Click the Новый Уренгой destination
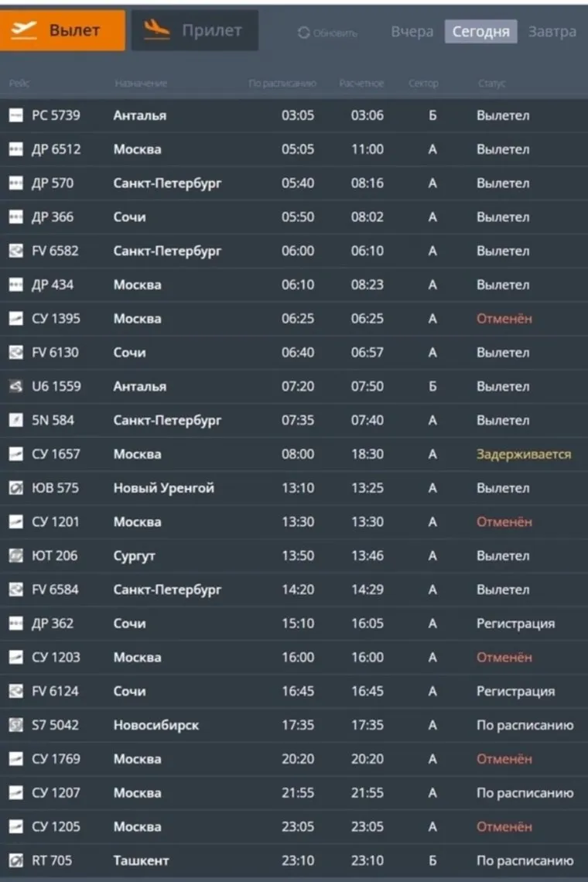 163,488
